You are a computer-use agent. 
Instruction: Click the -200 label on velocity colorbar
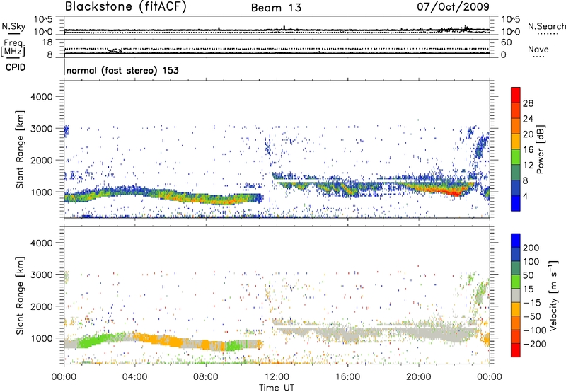(534, 344)
